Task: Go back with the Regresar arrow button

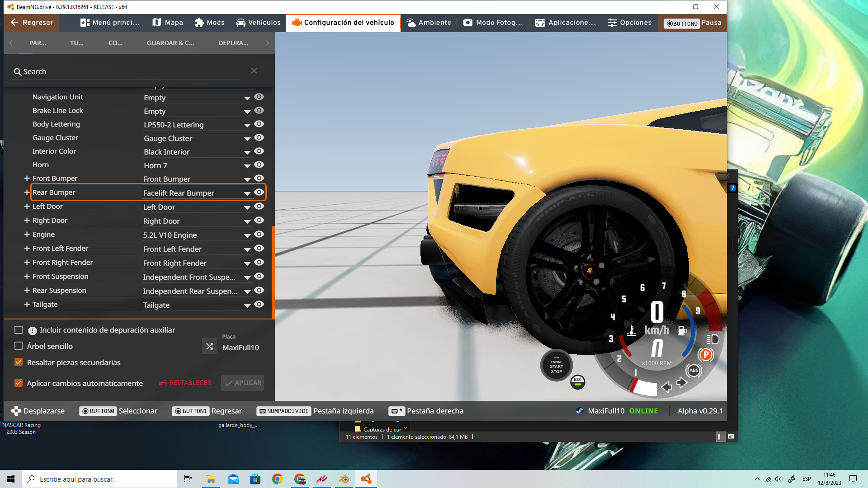Action: (x=31, y=23)
